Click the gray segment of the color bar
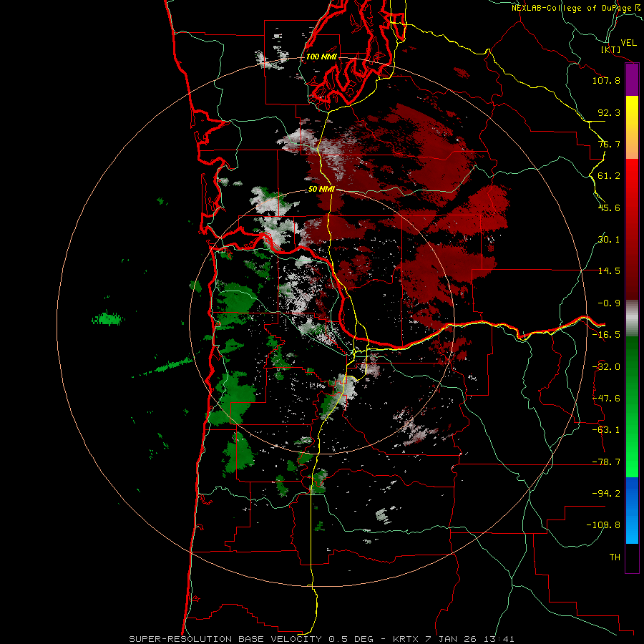 click(632, 318)
